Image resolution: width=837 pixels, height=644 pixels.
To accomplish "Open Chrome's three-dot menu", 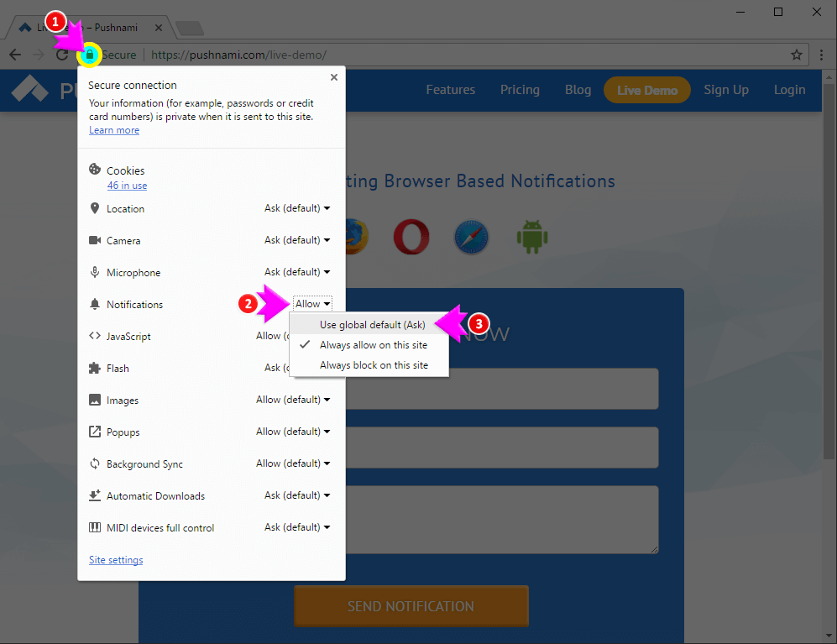I will click(x=821, y=55).
